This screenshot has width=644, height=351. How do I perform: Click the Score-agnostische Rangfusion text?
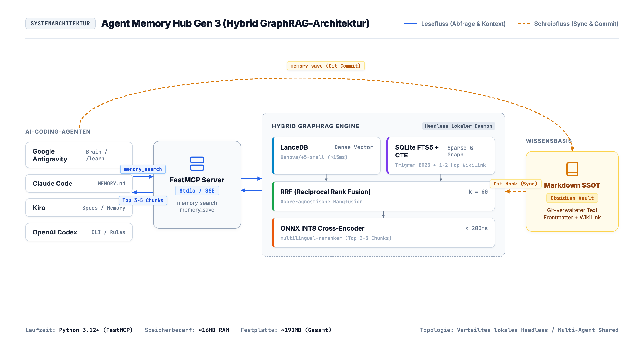[321, 201]
